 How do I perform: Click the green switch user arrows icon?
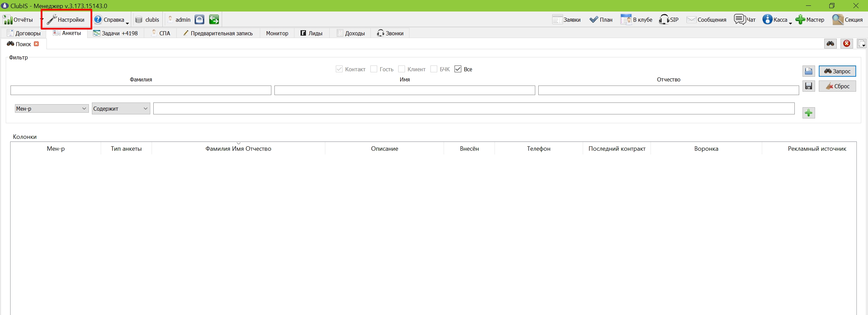tap(214, 20)
